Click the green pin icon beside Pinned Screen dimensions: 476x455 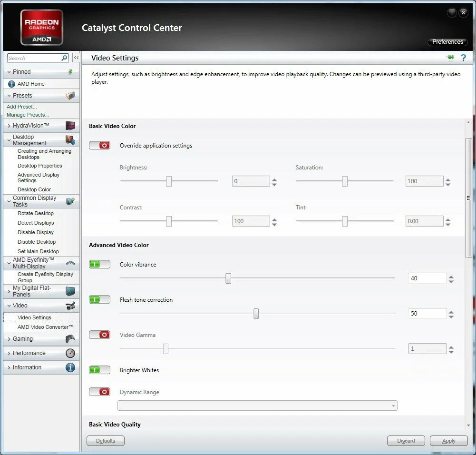[70, 72]
